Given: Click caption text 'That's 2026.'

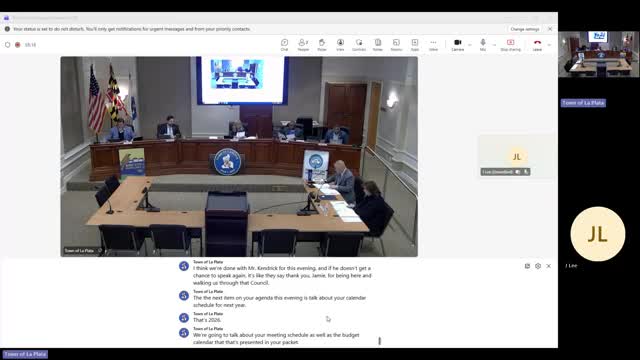Looking at the screenshot, I should [x=207, y=320].
